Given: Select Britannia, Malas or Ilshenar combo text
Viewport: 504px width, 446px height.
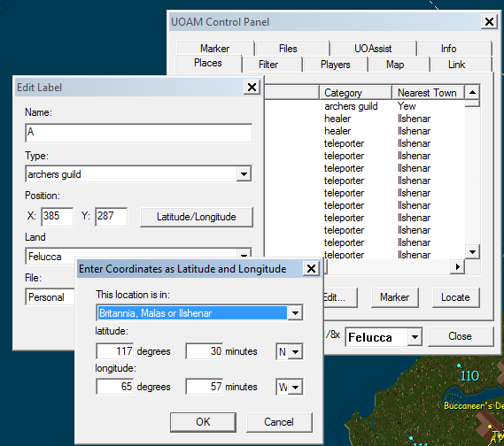Looking at the screenshot, I should click(x=191, y=312).
